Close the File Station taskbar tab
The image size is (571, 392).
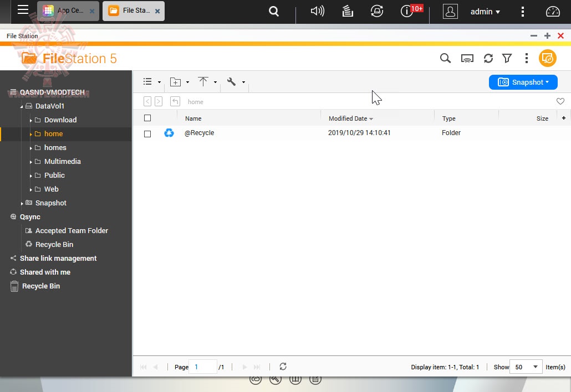click(157, 11)
